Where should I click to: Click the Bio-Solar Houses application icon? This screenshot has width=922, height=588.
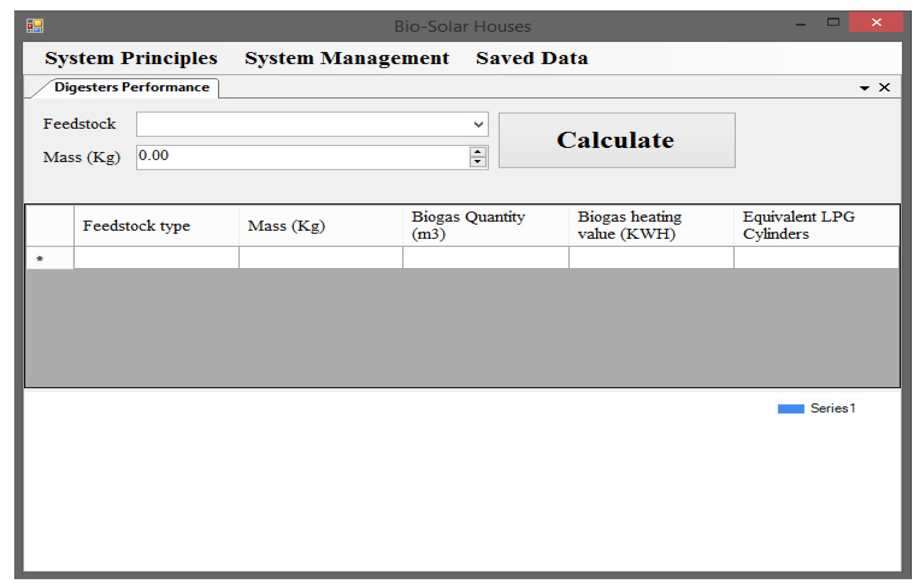(x=35, y=26)
